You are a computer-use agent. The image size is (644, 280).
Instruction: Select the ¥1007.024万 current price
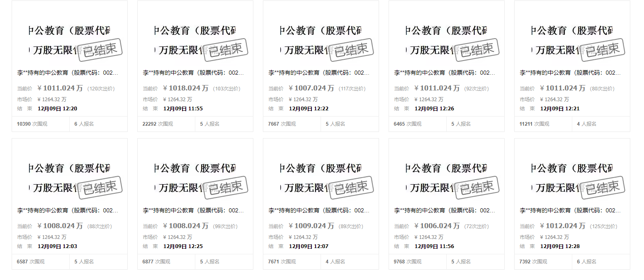(311, 88)
